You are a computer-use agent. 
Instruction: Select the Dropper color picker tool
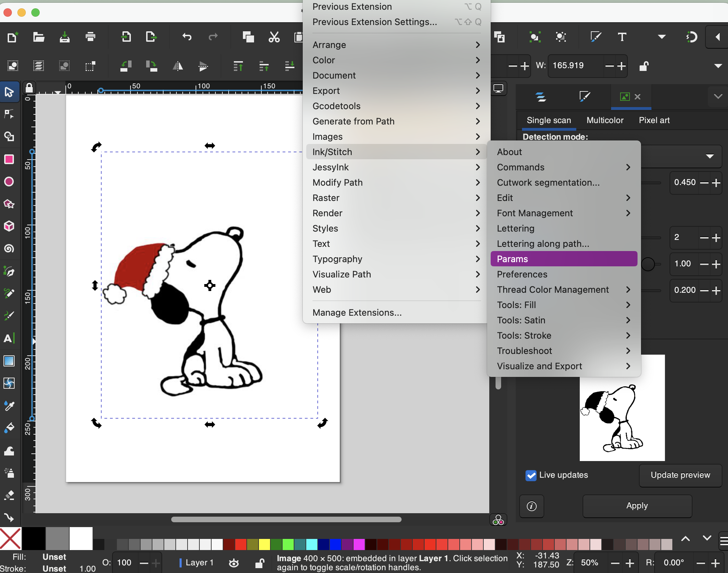(9, 405)
